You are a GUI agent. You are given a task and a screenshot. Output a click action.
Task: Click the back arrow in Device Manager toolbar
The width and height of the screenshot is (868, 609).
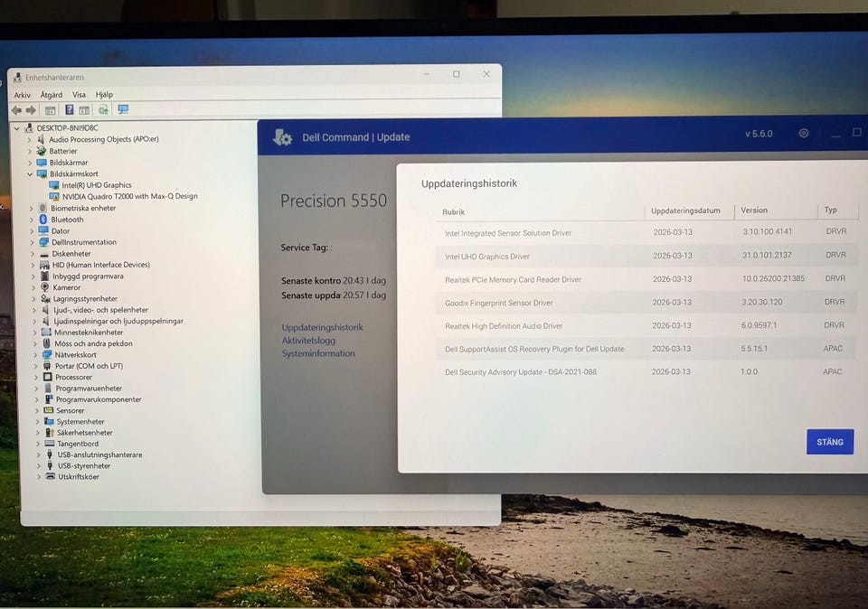(16, 110)
